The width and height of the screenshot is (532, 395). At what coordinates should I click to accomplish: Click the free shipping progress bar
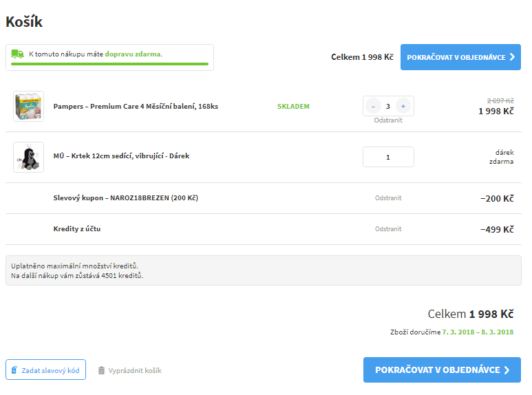pyautogui.click(x=109, y=64)
